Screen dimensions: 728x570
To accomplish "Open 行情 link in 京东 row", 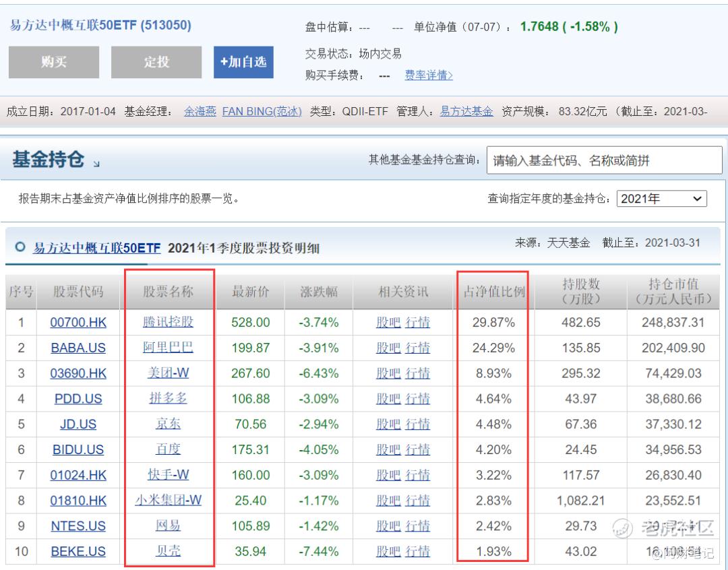I will 417,424.
